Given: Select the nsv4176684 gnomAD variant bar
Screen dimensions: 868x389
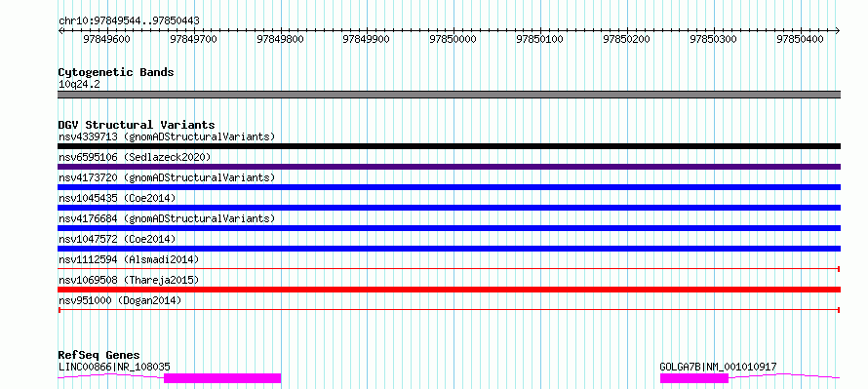Looking at the screenshot, I should 449,228.
